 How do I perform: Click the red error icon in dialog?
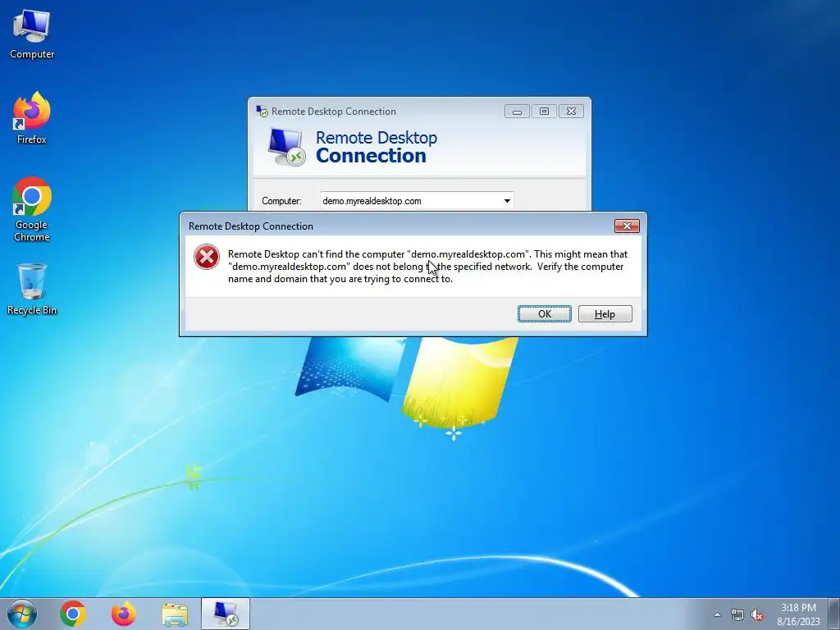click(x=207, y=257)
